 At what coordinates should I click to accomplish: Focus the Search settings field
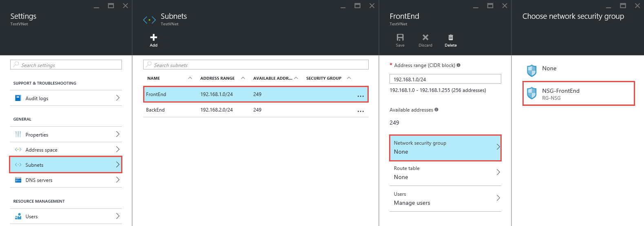66,65
